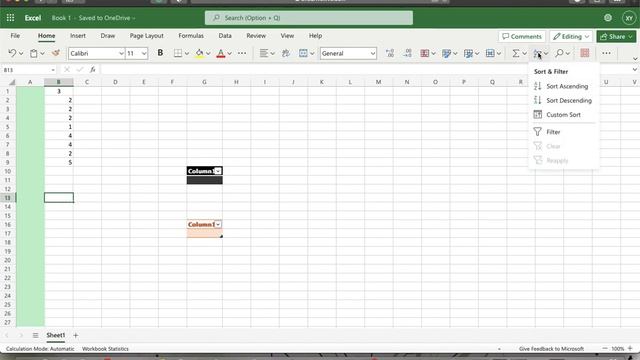Open the Comments pane button

(x=522, y=36)
